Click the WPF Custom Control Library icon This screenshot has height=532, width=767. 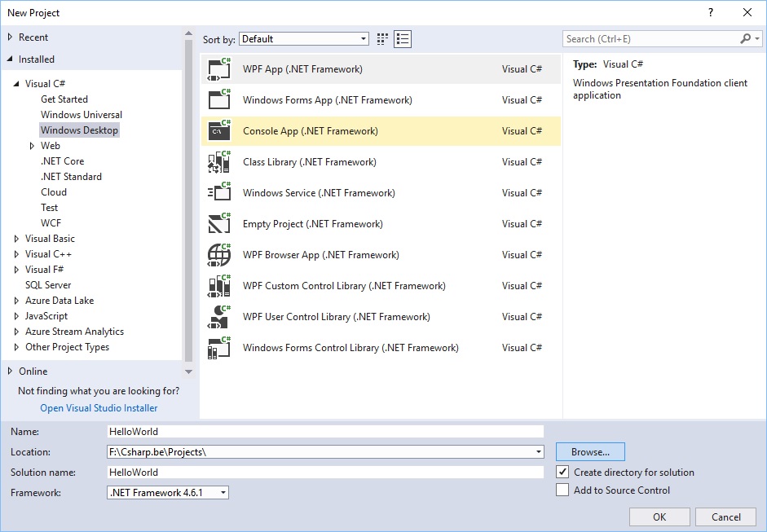click(219, 286)
